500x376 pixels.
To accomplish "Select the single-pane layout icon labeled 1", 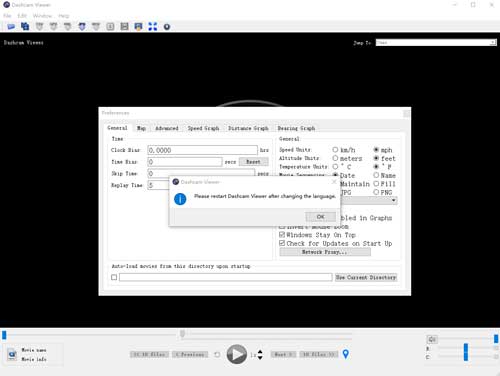I will (110, 26).
